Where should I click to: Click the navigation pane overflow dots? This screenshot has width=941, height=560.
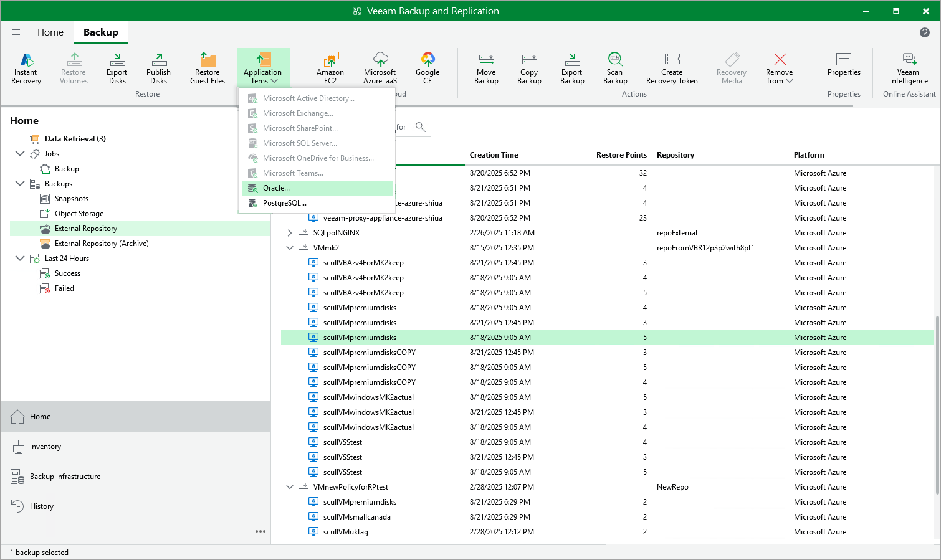(260, 531)
